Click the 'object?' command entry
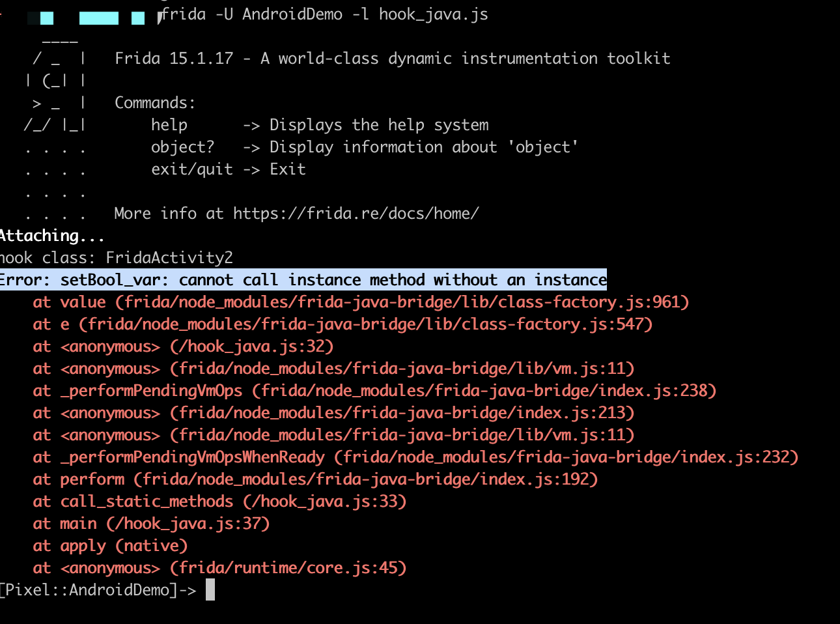Image resolution: width=840 pixels, height=624 pixels. click(182, 147)
